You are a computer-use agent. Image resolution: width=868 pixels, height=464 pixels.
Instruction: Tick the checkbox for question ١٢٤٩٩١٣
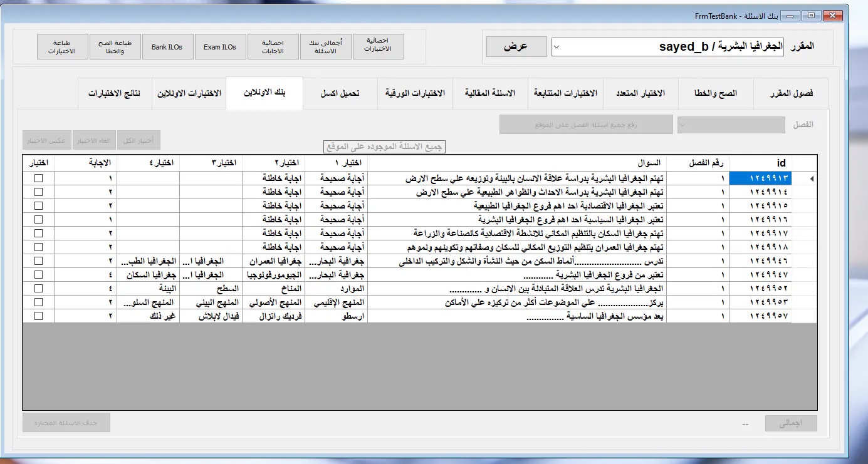[x=39, y=178]
